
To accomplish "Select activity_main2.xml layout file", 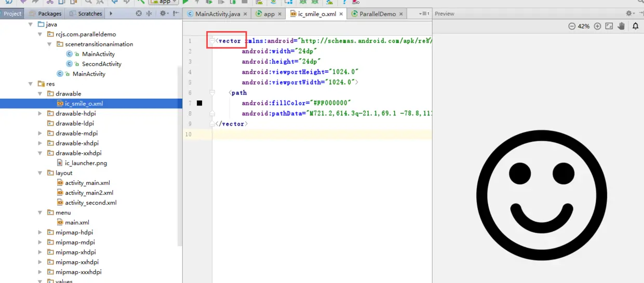I will coord(89,193).
